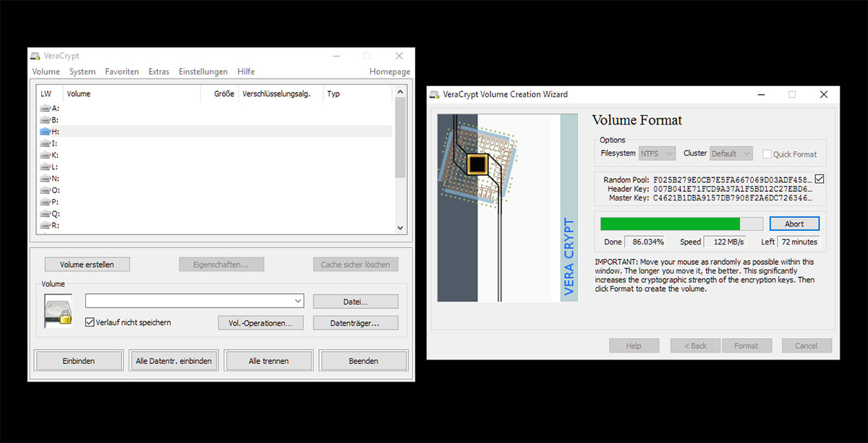This screenshot has height=443, width=868.
Task: Click the Datenträger... button
Action: [x=355, y=323]
